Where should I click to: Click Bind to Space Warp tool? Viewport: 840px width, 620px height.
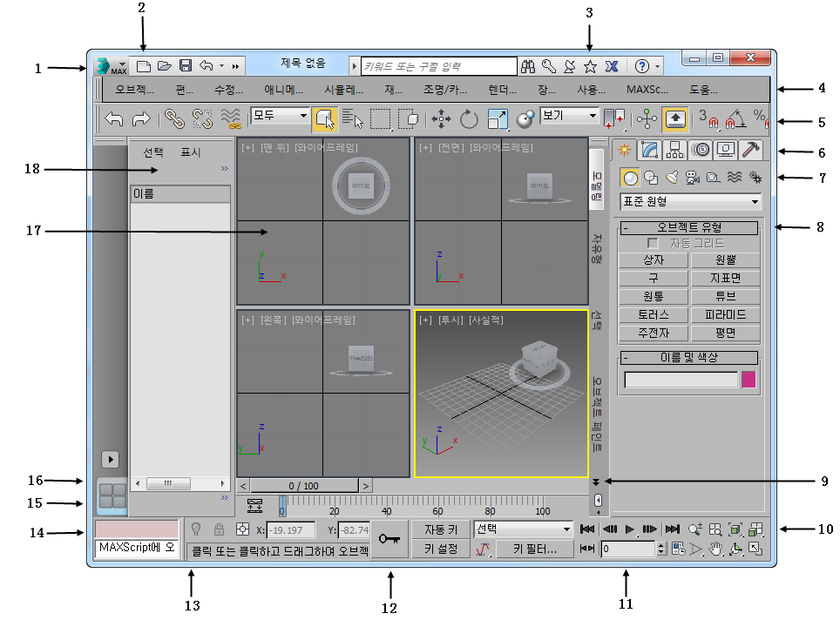[x=231, y=118]
